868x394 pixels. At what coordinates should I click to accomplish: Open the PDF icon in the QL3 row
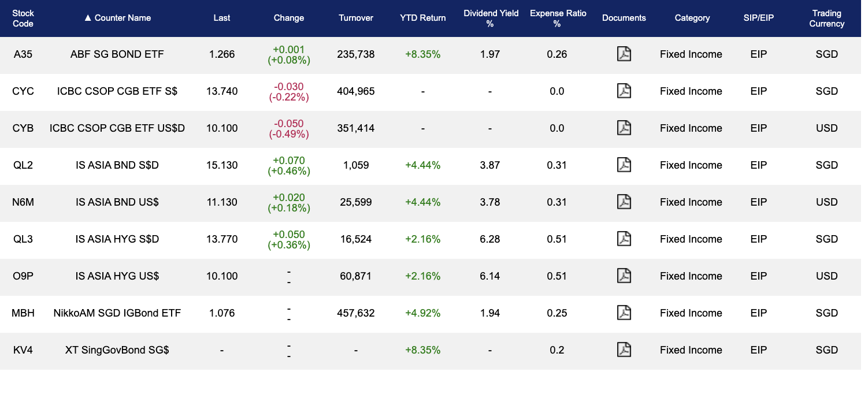point(624,239)
